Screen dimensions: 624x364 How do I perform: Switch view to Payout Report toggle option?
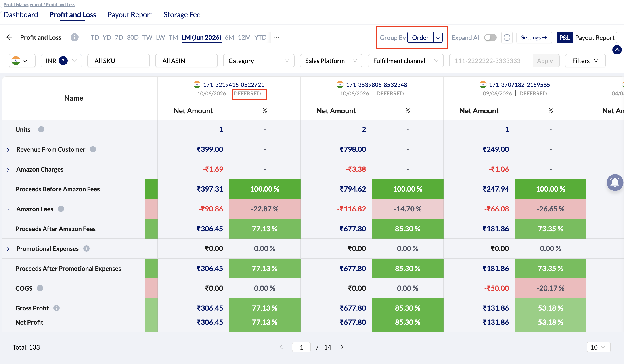pyautogui.click(x=595, y=38)
